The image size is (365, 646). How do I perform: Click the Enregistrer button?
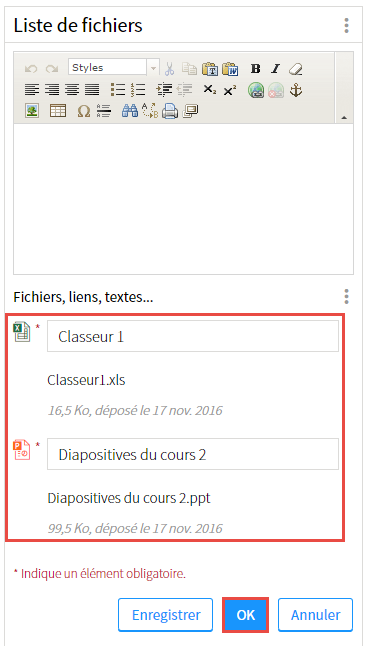pos(166,615)
